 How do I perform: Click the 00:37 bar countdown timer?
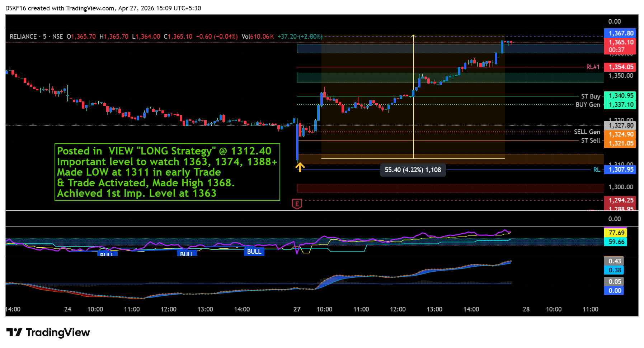[x=616, y=50]
